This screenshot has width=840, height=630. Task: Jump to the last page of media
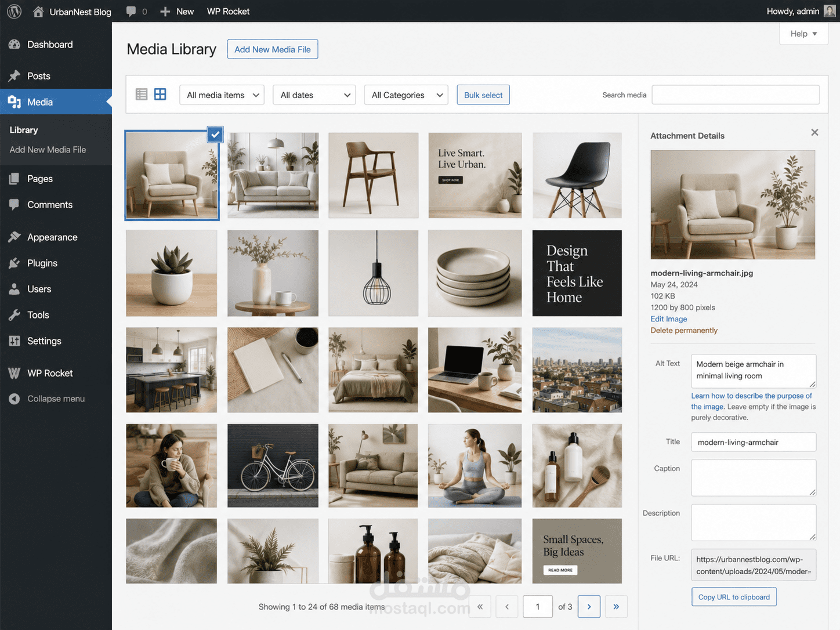pos(616,606)
